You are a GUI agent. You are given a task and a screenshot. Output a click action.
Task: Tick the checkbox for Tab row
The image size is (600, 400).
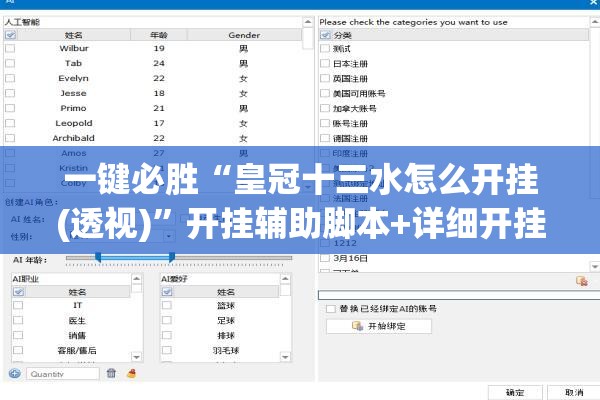tap(10, 63)
